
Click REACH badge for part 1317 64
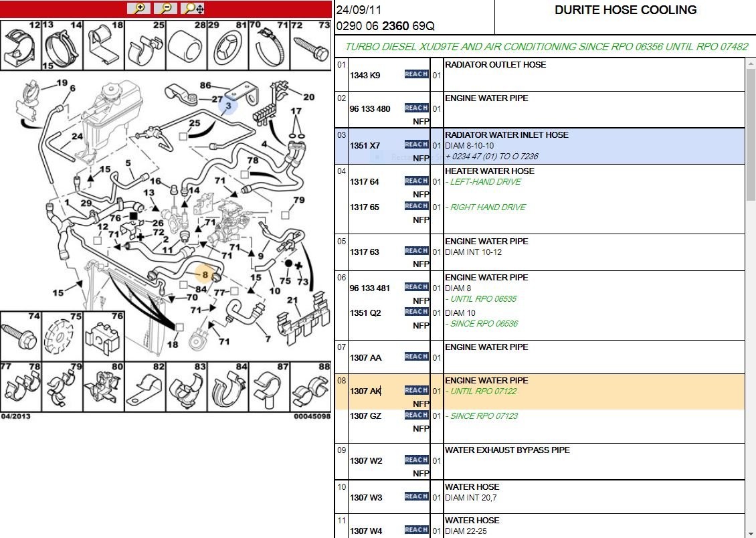[417, 181]
